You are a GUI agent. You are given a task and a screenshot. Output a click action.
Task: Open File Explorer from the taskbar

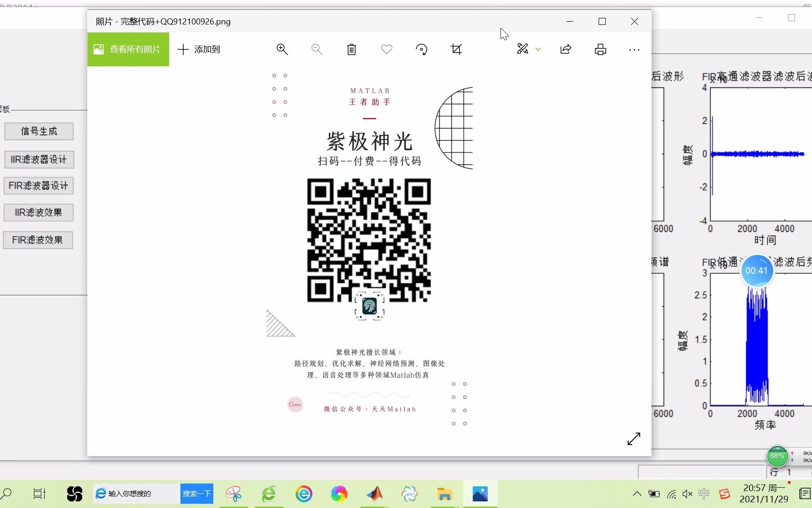point(445,494)
